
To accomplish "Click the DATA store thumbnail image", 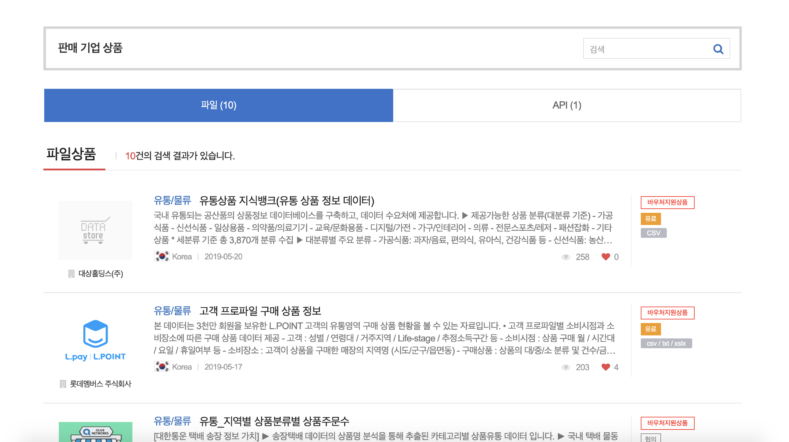I will [x=95, y=231].
